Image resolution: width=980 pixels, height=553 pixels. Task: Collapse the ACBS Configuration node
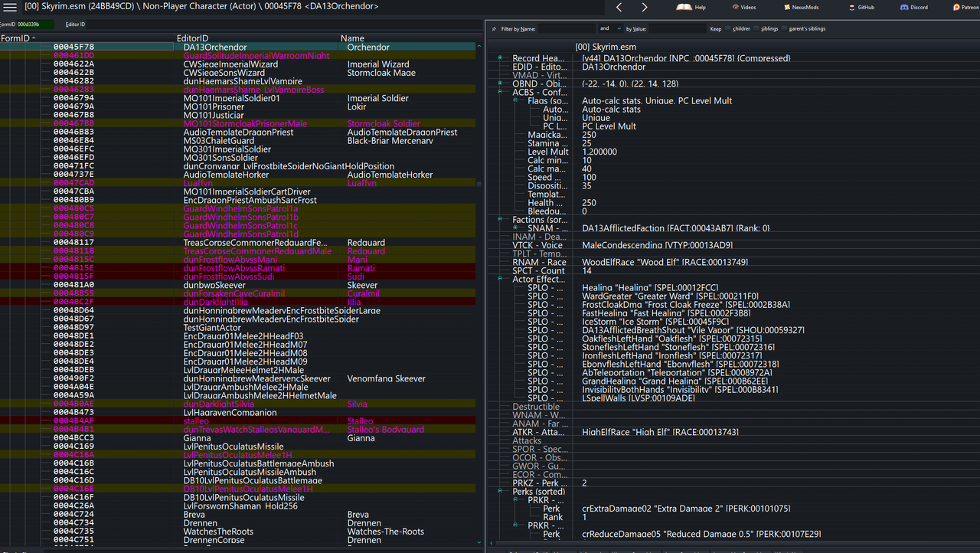(500, 92)
